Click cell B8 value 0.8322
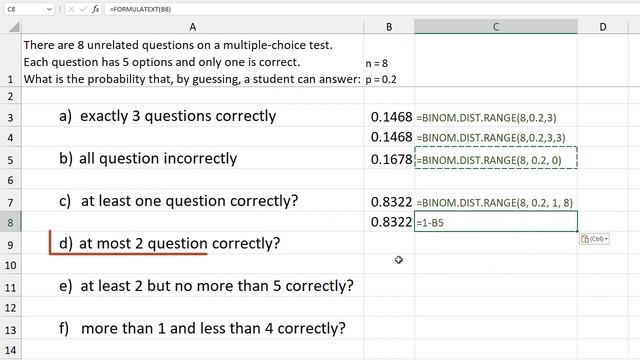This screenshot has height=360, width=640. (389, 222)
